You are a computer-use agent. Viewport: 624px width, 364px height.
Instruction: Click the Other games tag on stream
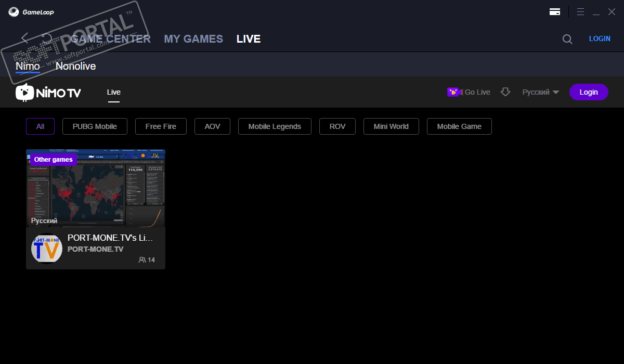tap(54, 160)
